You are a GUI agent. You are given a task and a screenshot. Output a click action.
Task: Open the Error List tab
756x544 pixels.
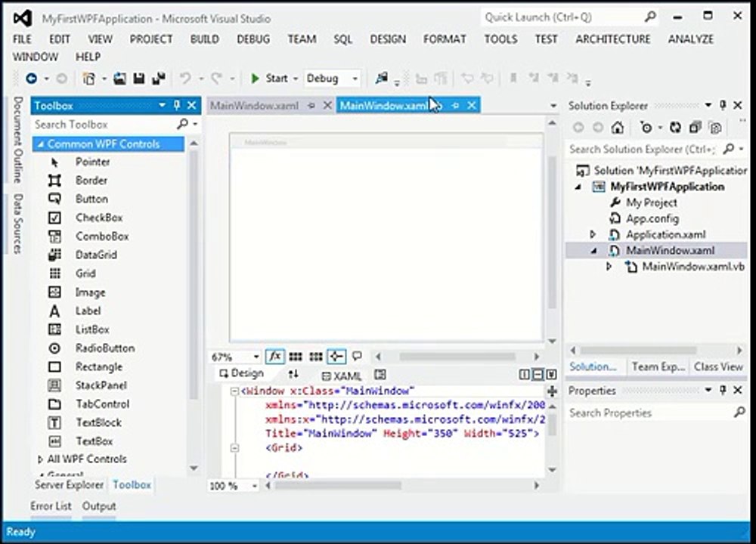51,506
